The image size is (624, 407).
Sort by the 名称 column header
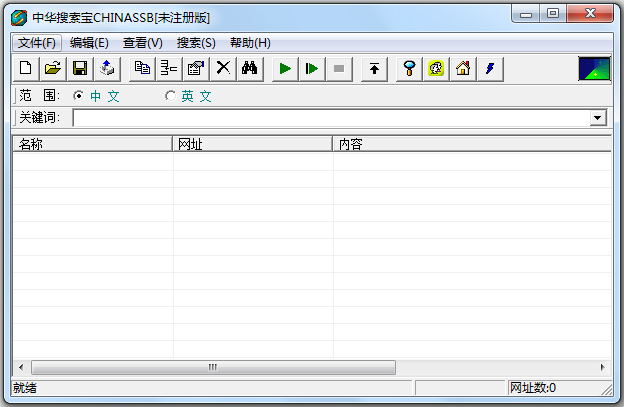pyautogui.click(x=92, y=144)
